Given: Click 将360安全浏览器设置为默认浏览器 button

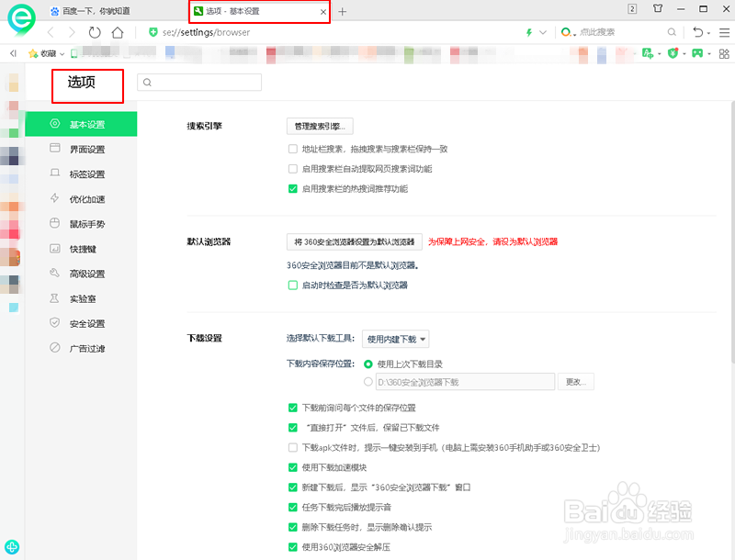Looking at the screenshot, I should 352,241.
